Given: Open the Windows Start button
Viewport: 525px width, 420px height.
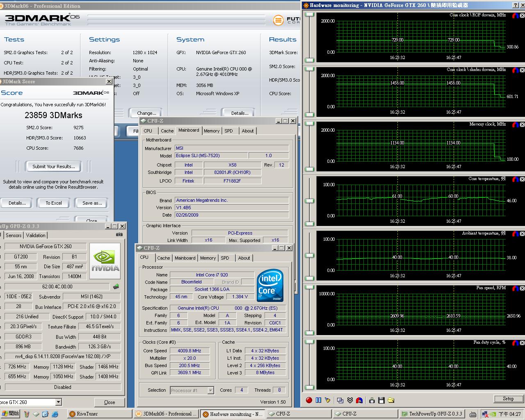Looking at the screenshot, I should coord(11,414).
